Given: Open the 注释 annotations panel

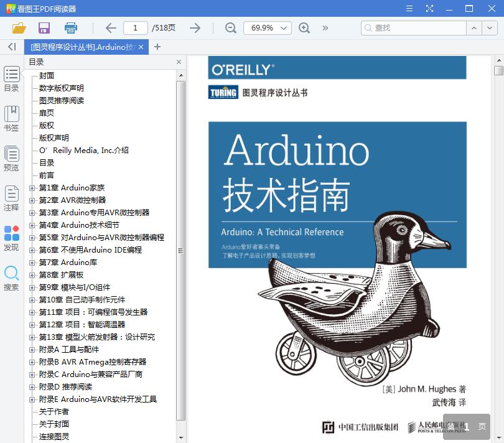Looking at the screenshot, I should coord(12,198).
